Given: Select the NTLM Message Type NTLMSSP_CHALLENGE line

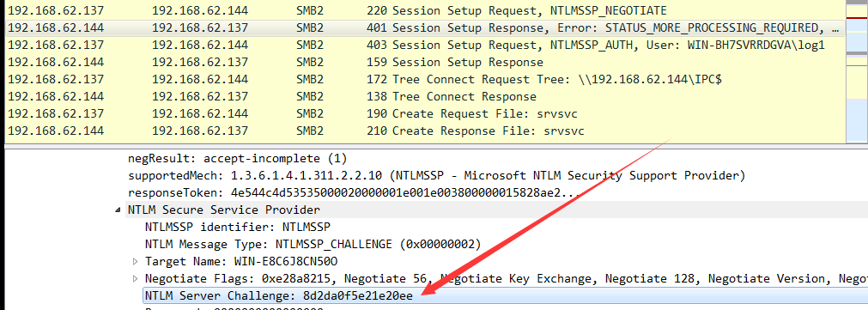Looking at the screenshot, I should coord(313,244).
